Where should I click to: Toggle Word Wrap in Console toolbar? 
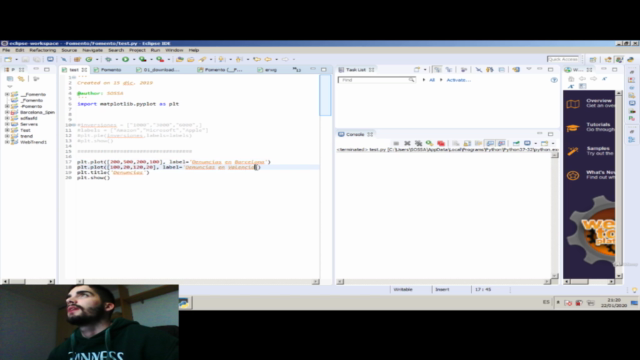(x=478, y=143)
